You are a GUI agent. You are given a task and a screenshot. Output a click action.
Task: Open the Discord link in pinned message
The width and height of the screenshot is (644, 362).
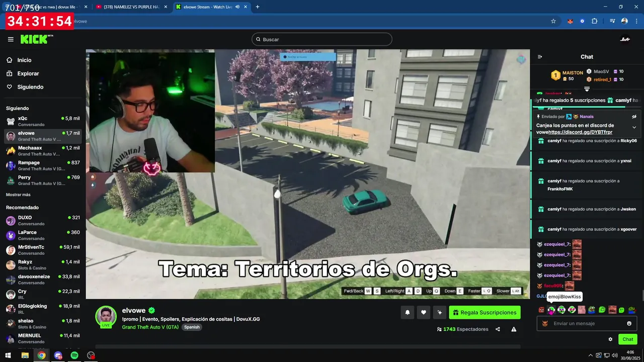(581, 132)
